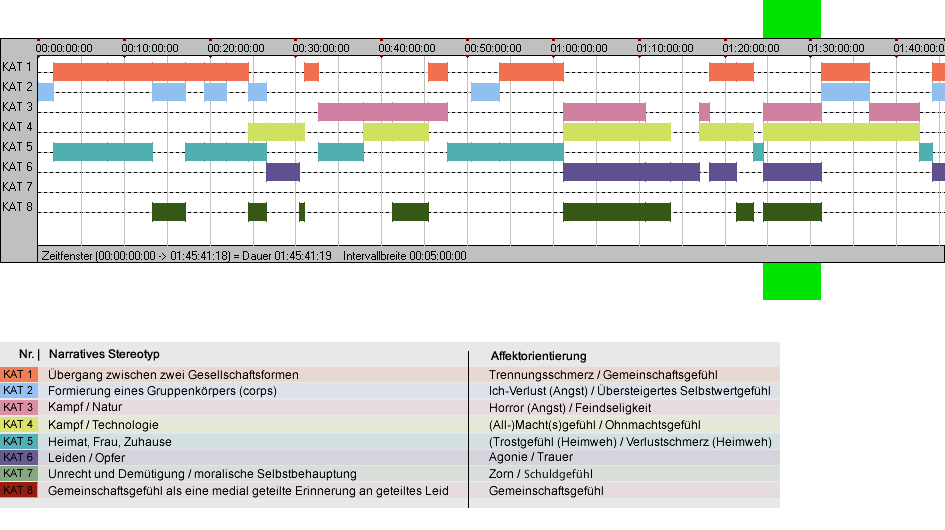Select the 00:20:00:00 time marker
This screenshot has height=530, width=945.
pos(236,48)
